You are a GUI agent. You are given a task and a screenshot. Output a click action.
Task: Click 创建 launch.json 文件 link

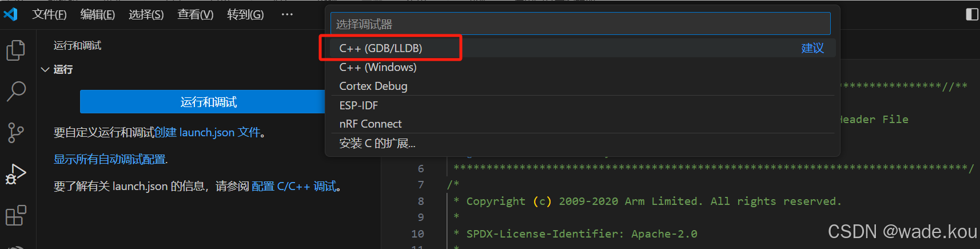tap(208, 132)
